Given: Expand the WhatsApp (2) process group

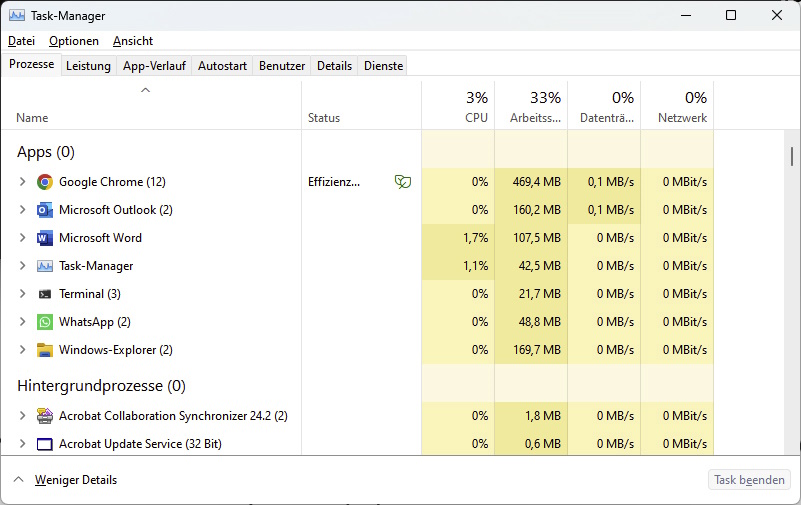Looking at the screenshot, I should click(22, 322).
